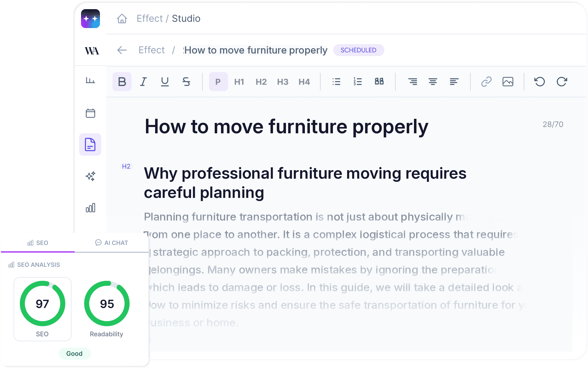Toggle underline formatting
Viewport: 588px width, 369px height.
165,82
